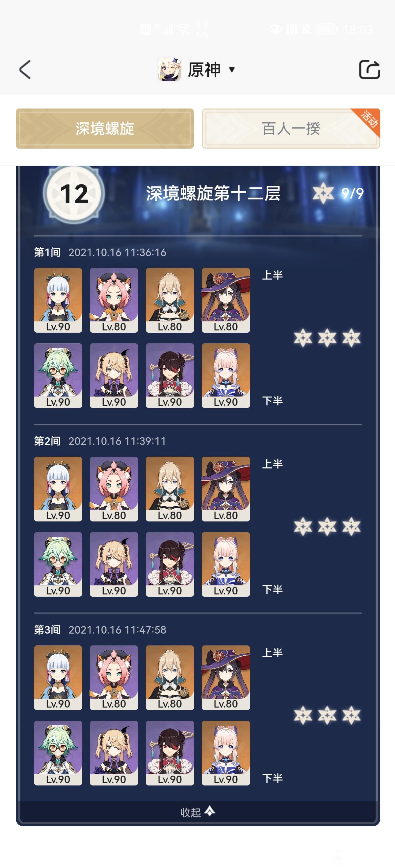Viewport: 395px width, 868px height.
Task: Collapse floor details with 收起
Action: tap(198, 812)
